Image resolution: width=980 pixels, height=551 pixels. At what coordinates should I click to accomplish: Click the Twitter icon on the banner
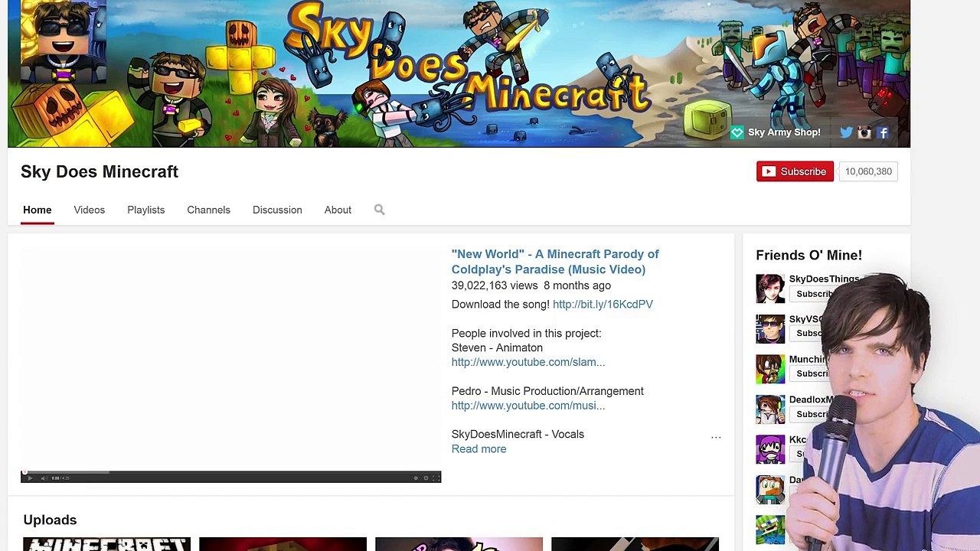[846, 132]
